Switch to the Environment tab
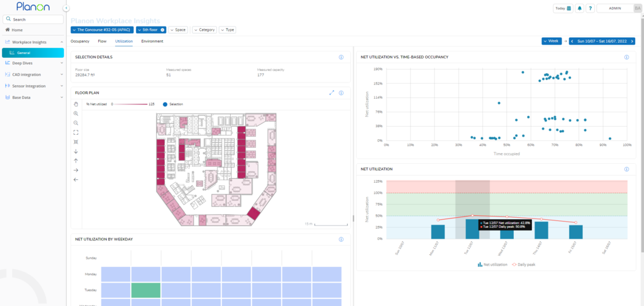644x306 pixels. pos(152,41)
